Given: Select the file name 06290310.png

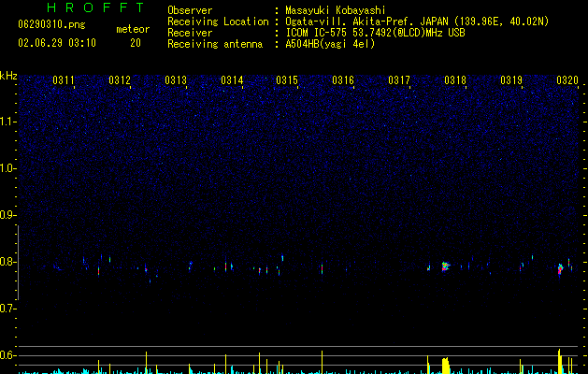Looking at the screenshot, I should coord(51,24).
